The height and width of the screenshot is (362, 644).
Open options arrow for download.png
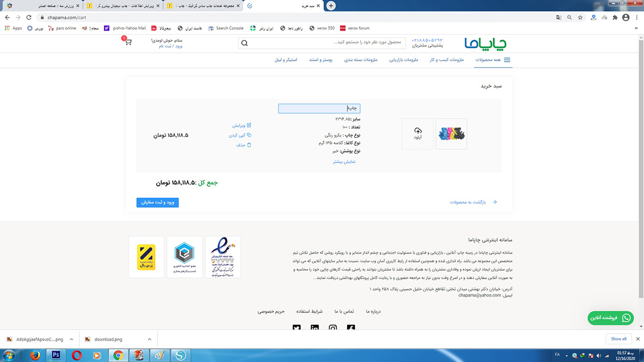[149, 339]
